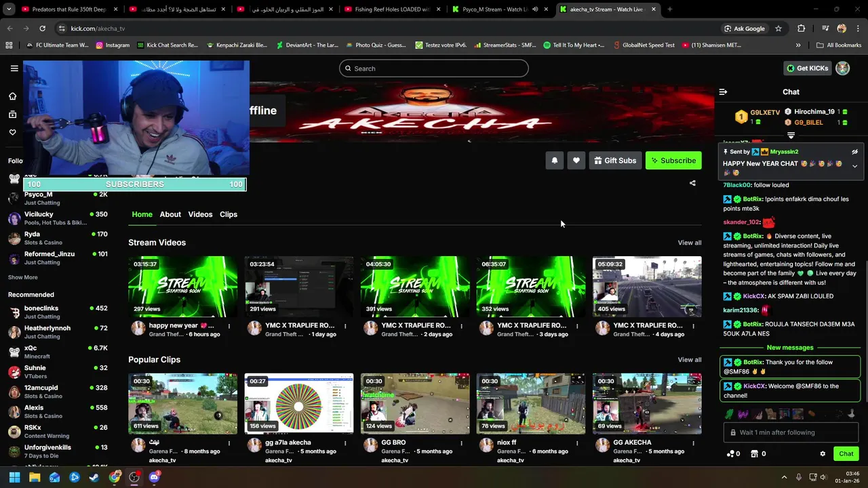Open the happy new year stream video thumbnail
The height and width of the screenshot is (488, 868).
point(183,287)
